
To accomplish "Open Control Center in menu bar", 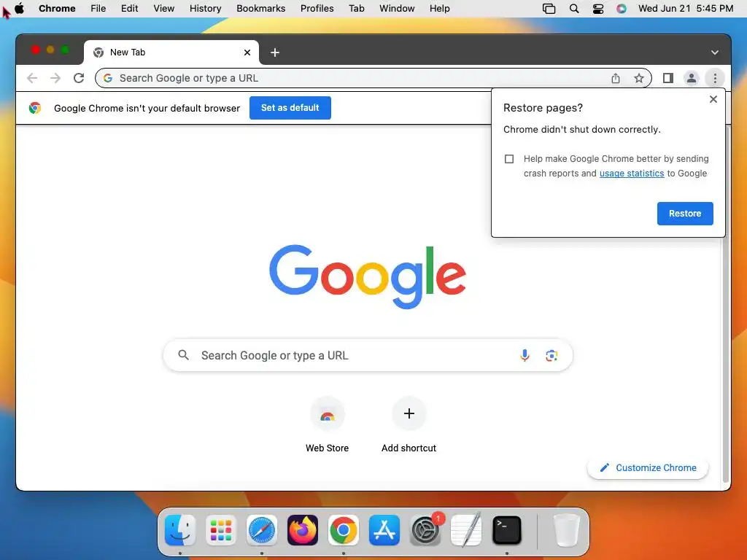I will pyautogui.click(x=598, y=9).
